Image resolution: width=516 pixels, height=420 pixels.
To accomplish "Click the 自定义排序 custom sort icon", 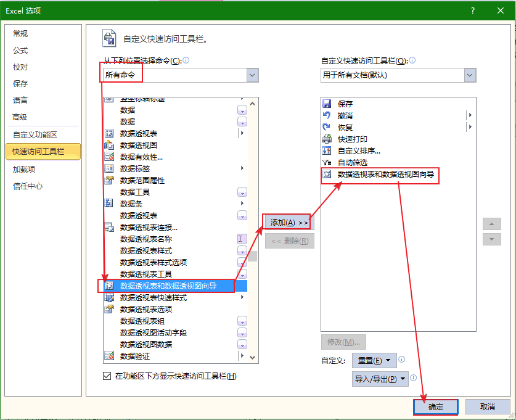I will [327, 151].
